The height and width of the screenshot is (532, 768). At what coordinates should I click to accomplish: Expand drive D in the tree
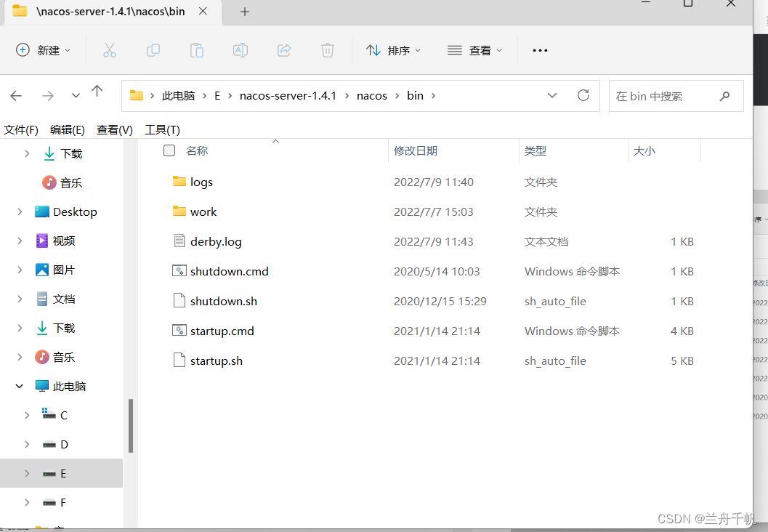tap(27, 444)
